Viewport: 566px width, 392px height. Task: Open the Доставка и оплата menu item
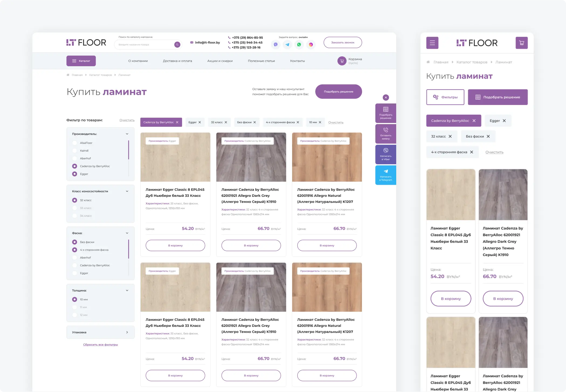[177, 61]
